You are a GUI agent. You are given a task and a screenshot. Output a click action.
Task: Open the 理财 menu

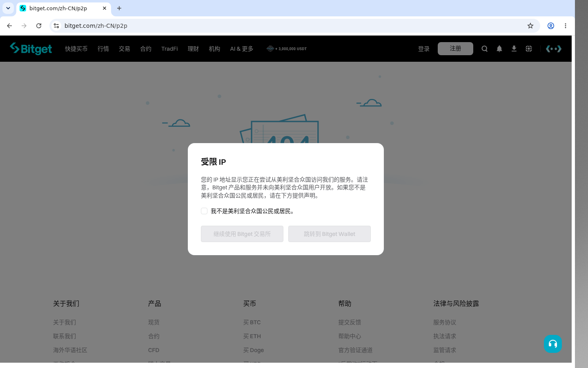(x=193, y=49)
